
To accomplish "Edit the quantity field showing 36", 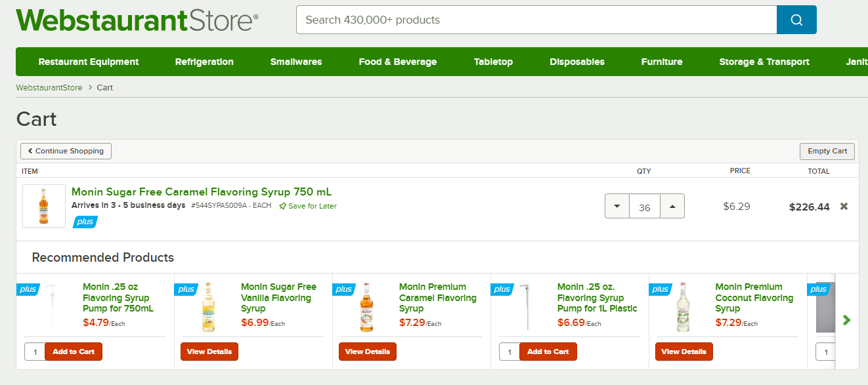I will click(645, 207).
